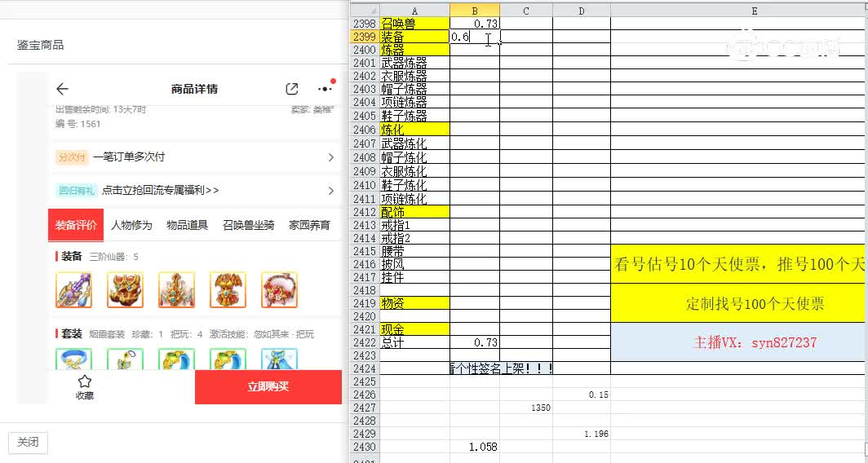Expand the 一笔订单多次付 row chevron
This screenshot has height=463, width=868.
331,157
